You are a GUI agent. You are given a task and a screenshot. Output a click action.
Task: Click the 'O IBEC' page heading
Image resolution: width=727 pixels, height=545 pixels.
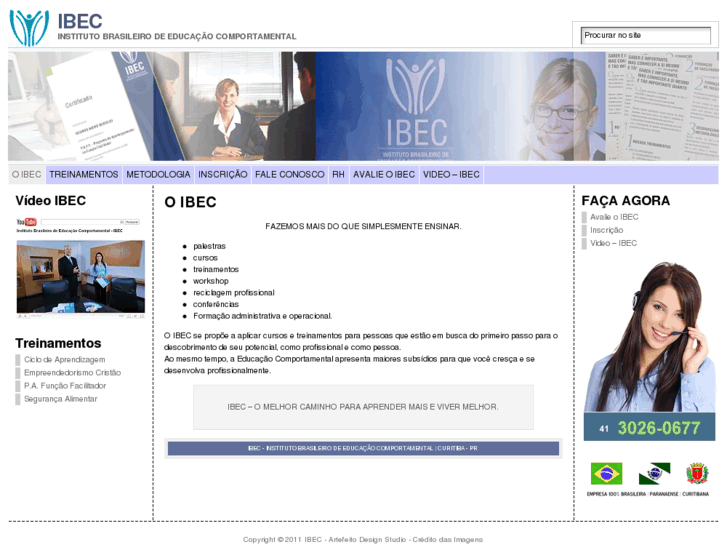click(x=190, y=202)
